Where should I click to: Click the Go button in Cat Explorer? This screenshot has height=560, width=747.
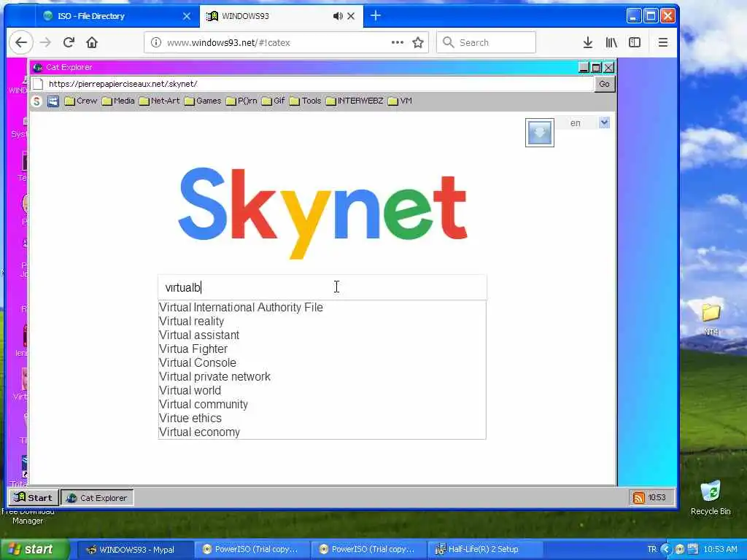point(604,84)
